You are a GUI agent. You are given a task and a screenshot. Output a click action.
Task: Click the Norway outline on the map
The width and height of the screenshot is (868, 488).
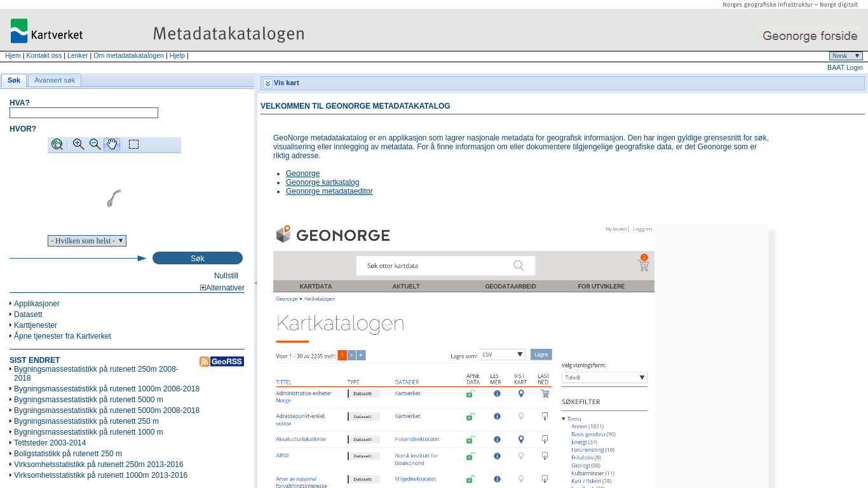pos(114,198)
